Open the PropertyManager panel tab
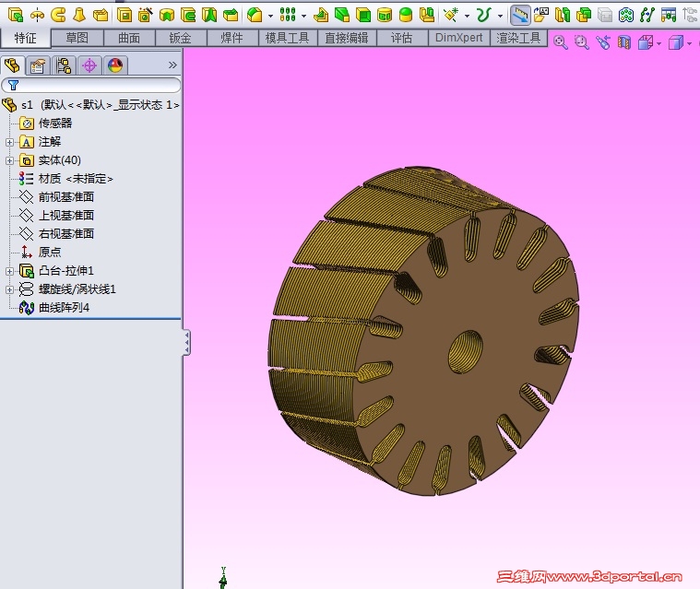Viewport: 700px width, 589px height. [38, 66]
